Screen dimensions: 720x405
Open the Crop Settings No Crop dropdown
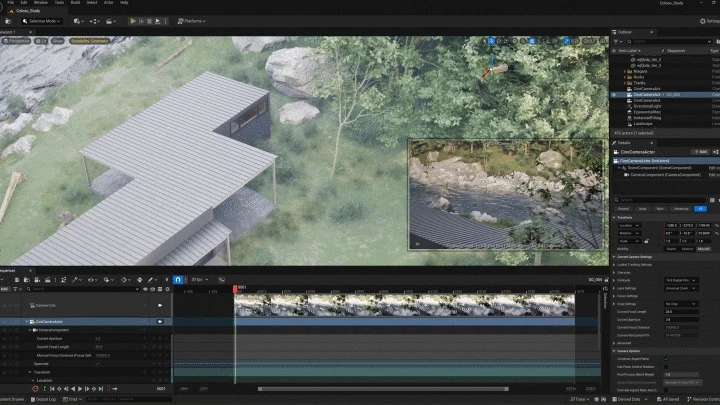(681, 304)
